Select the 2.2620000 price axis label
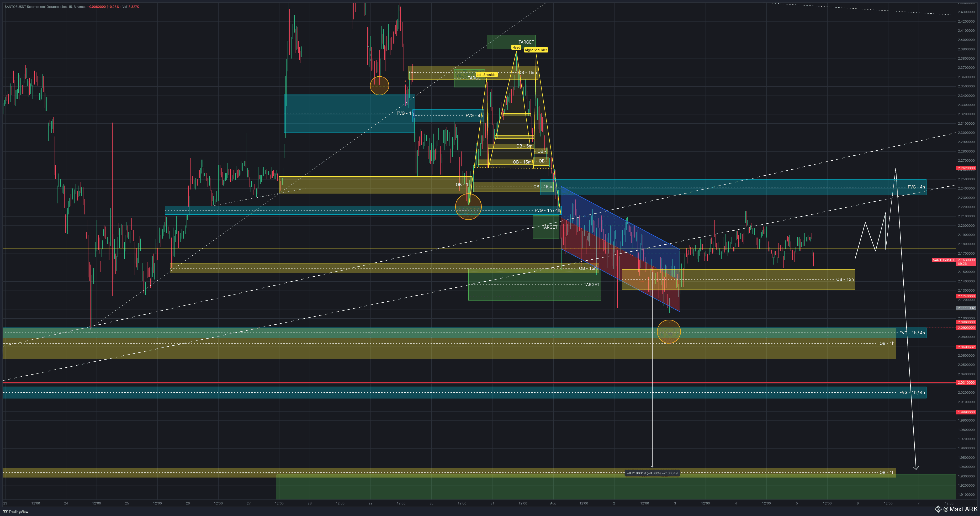Image resolution: width=980 pixels, height=516 pixels. click(x=966, y=168)
